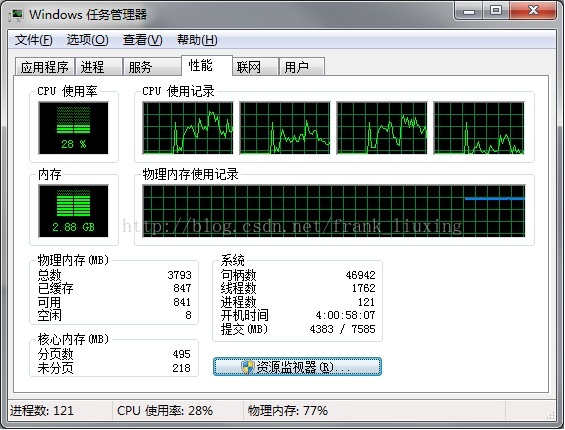This screenshot has height=430, width=565.
Task: Select the 性能 tab
Action: coord(206,65)
